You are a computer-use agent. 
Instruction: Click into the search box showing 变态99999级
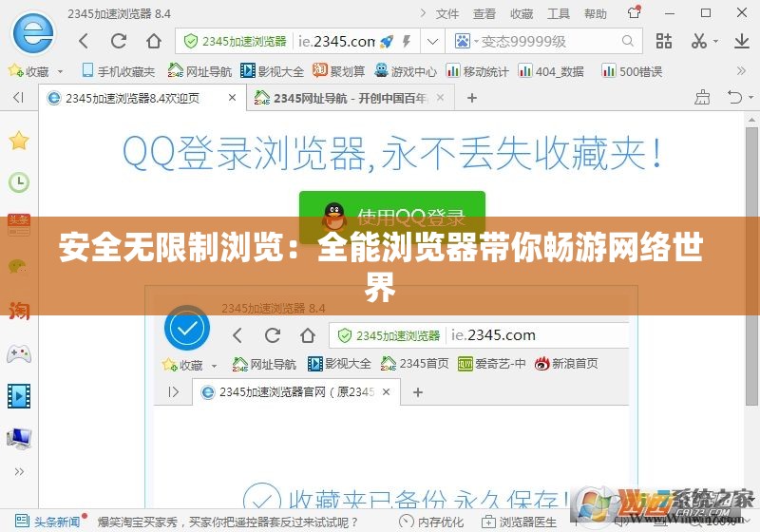(543, 41)
